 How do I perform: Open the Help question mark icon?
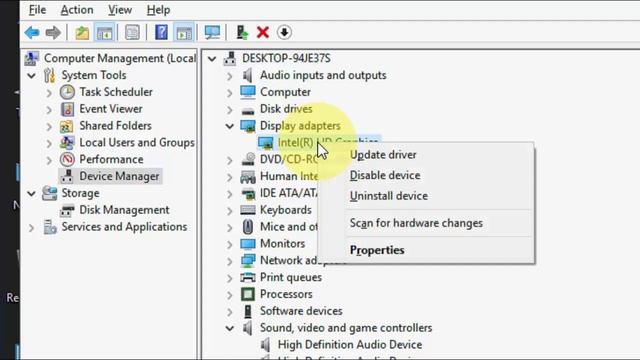pyautogui.click(x=161, y=32)
